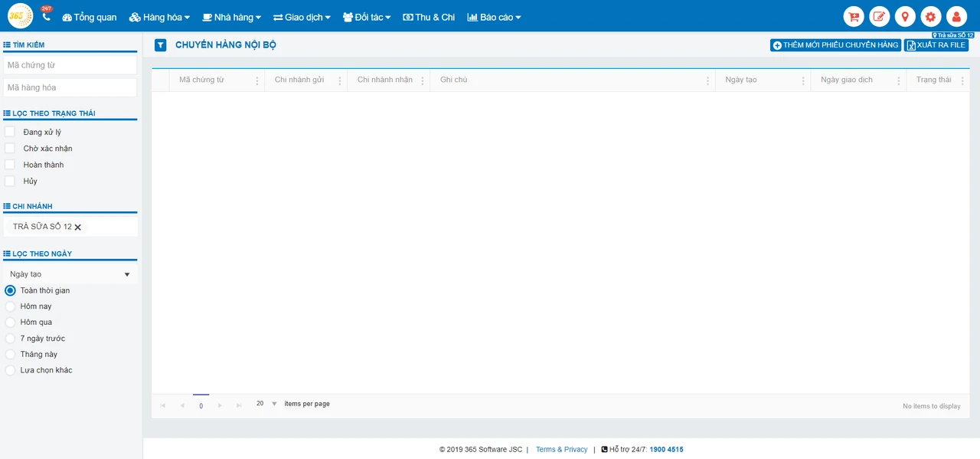The height and width of the screenshot is (459, 980).
Task: Sort by Ngày tạo column header
Action: pyautogui.click(x=741, y=80)
